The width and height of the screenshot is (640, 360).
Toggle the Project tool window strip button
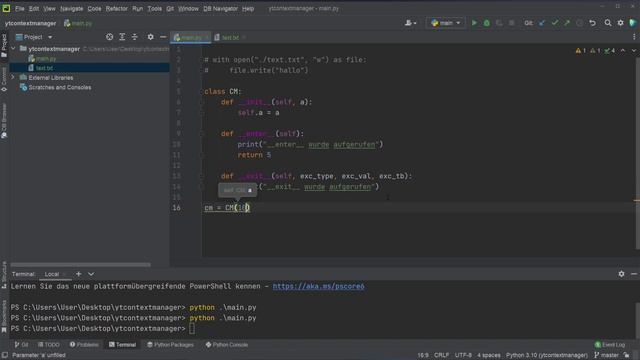4,46
